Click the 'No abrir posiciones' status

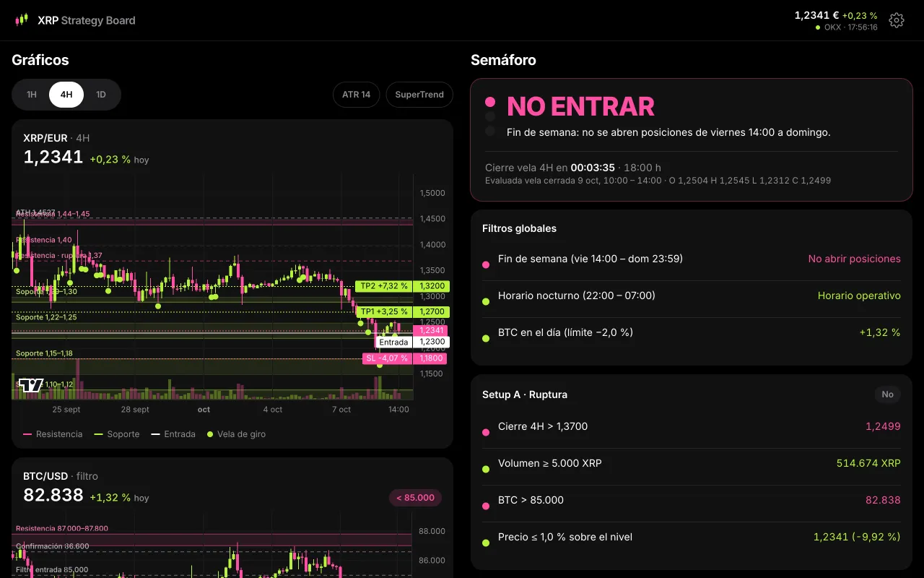point(855,259)
